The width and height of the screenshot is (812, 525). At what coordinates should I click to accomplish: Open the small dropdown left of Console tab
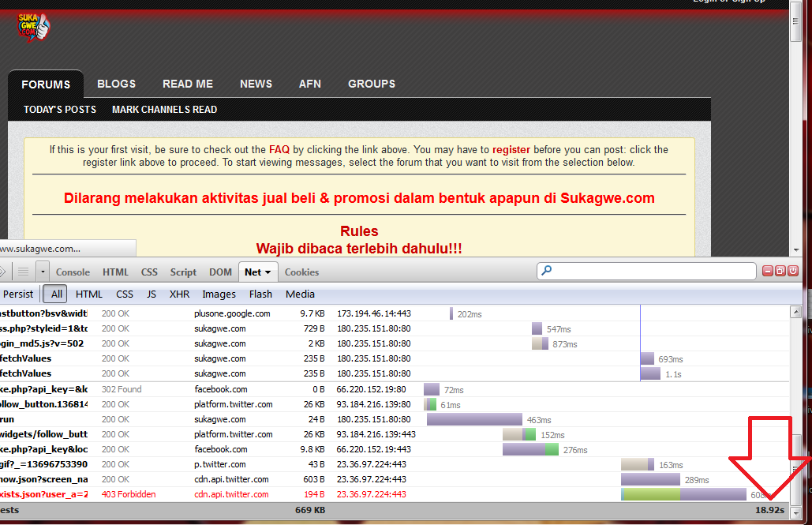coord(43,272)
